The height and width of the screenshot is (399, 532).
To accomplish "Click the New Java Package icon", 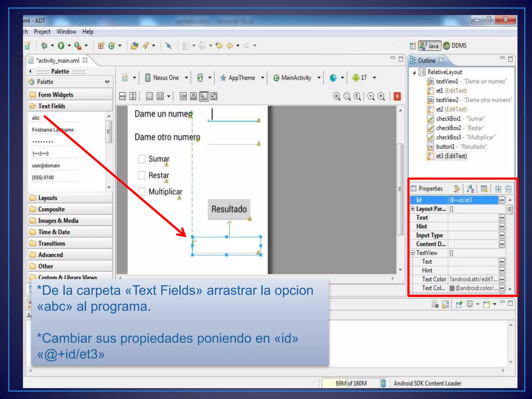I will 101,46.
